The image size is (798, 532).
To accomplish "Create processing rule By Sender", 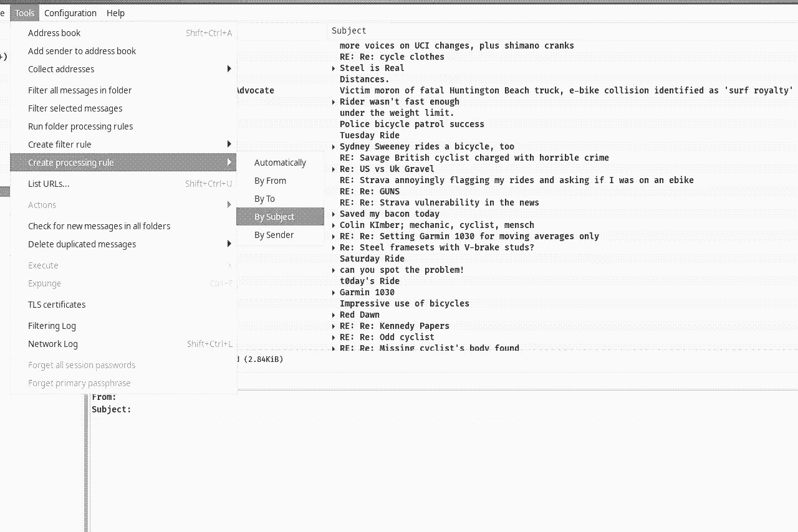I will click(x=281, y=235).
